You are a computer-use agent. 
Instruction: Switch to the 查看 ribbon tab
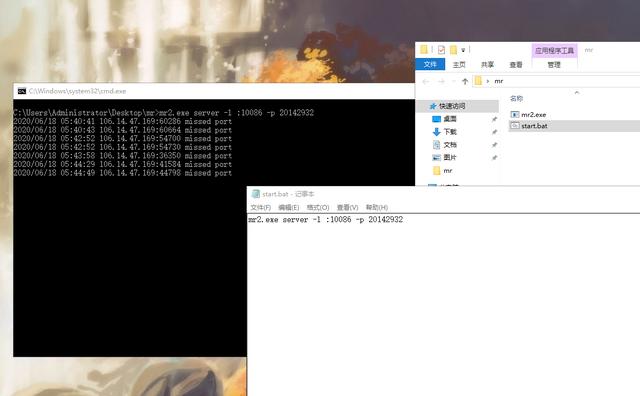[516, 65]
